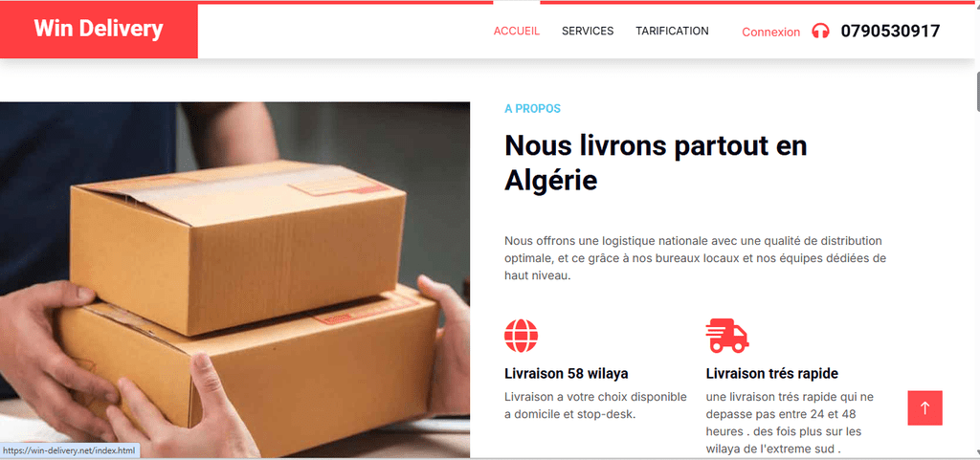Click the 'Nous livrons partout en Algérie' heading

coord(656,163)
